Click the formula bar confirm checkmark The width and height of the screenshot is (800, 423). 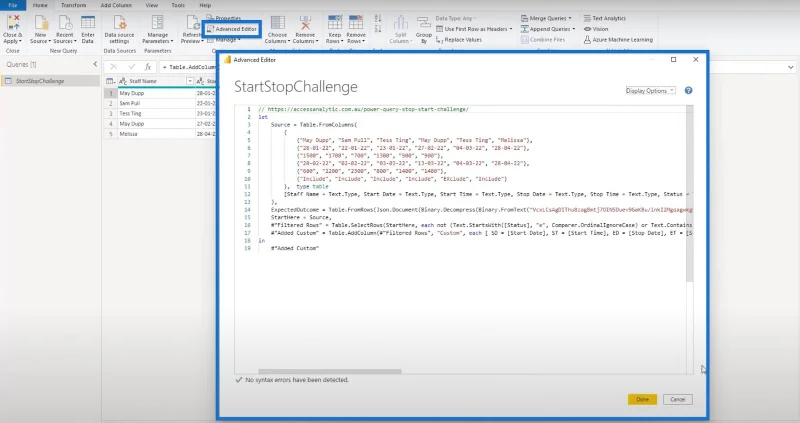[131, 67]
